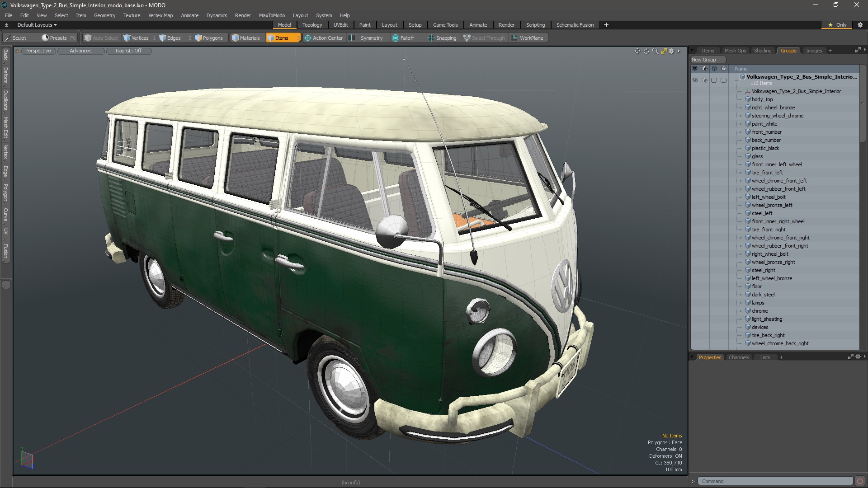The image size is (868, 488).
Task: Open the Schematic Fusion layout
Action: tap(575, 25)
